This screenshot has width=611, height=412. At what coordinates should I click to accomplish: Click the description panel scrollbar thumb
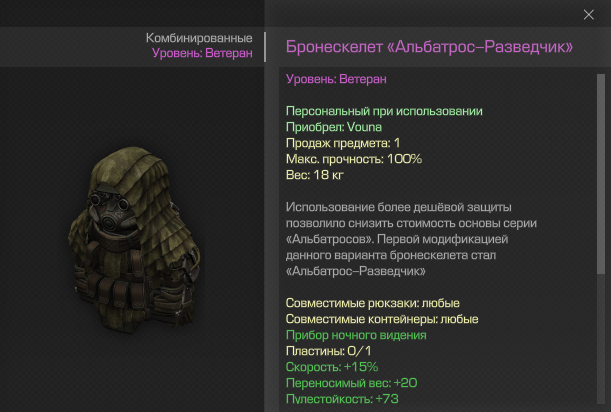(600, 173)
